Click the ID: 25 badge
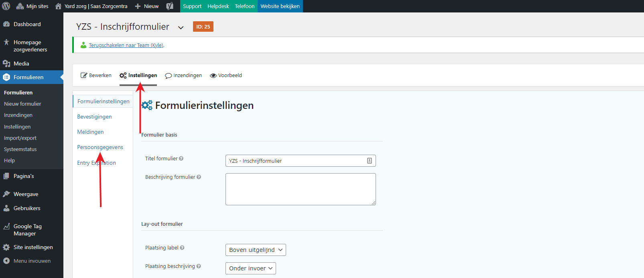 (203, 27)
